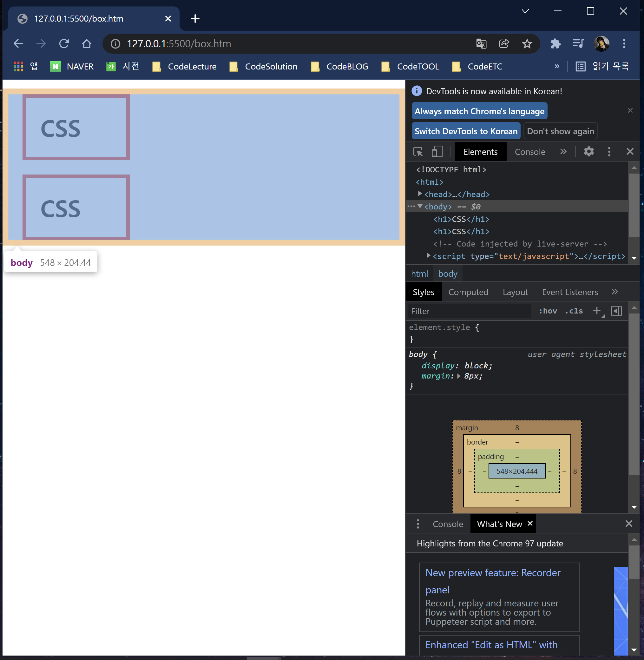Close the 127.0.0.1:5500/box.htm tab
644x660 pixels.
pos(168,19)
